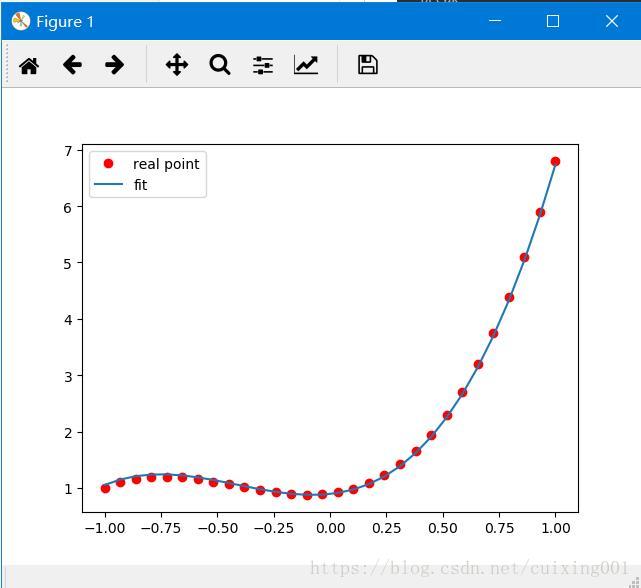Open the edit axis and curve parameters tool

tap(306, 65)
